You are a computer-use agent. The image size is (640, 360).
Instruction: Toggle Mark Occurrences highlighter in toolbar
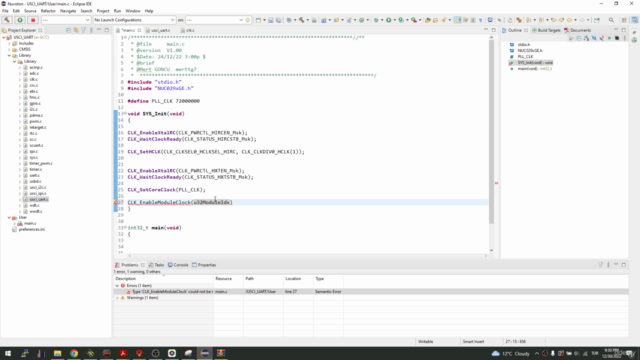pyautogui.click(x=458, y=20)
